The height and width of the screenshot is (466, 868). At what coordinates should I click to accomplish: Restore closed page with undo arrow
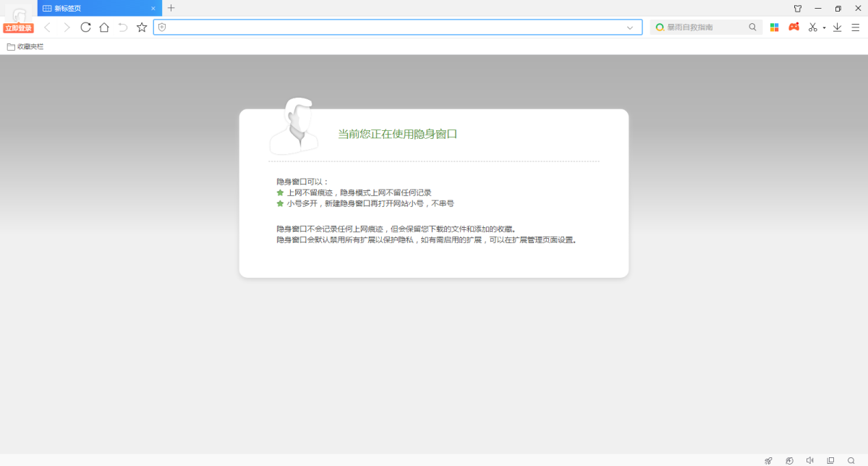click(123, 27)
